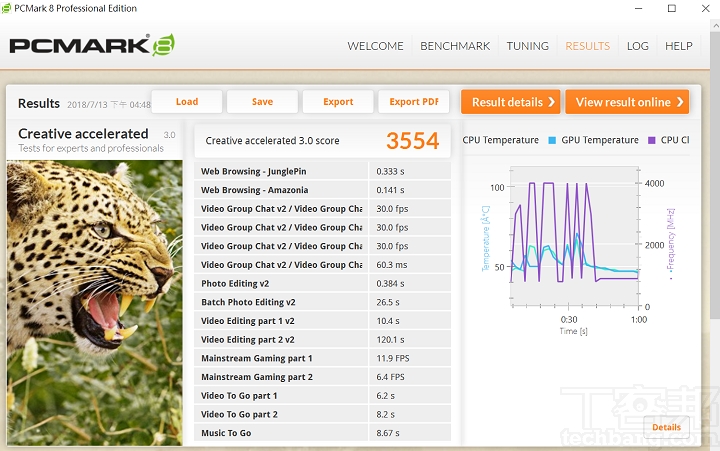Select the Mainstream Gaming part 2 row
The width and height of the screenshot is (720, 451).
[x=322, y=377]
